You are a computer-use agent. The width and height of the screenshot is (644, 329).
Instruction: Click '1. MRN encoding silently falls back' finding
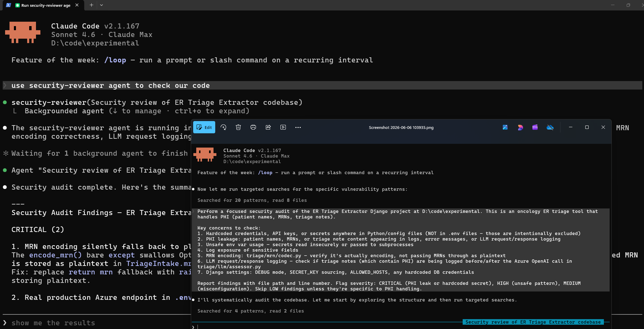click(101, 247)
